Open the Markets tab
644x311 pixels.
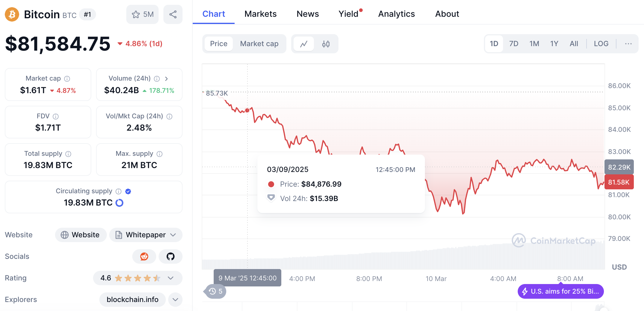pyautogui.click(x=260, y=14)
